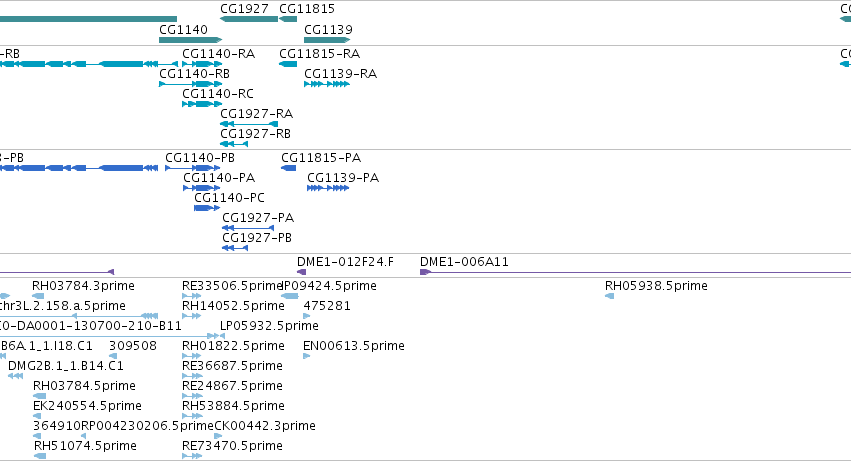Select the CG1927 gene label

pyautogui.click(x=244, y=9)
